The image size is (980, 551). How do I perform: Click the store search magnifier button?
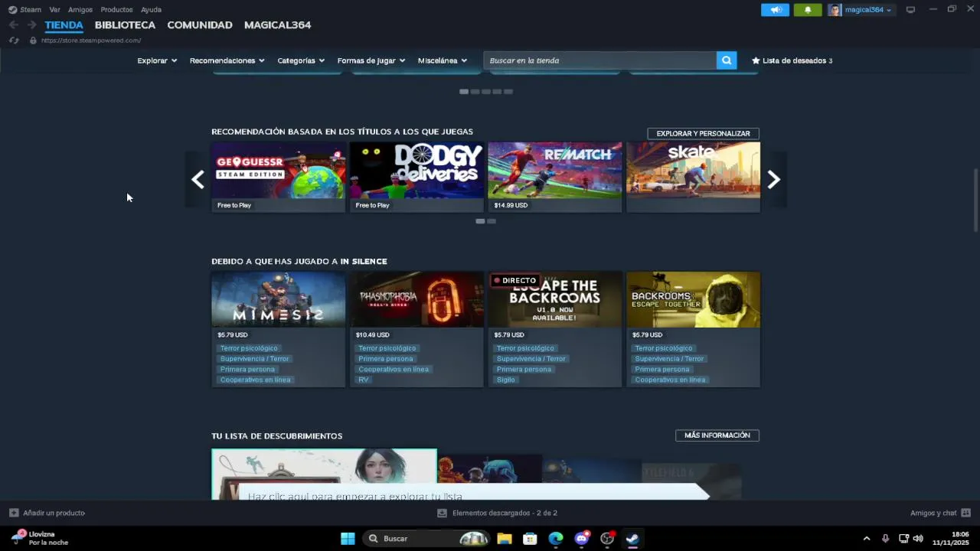click(727, 60)
